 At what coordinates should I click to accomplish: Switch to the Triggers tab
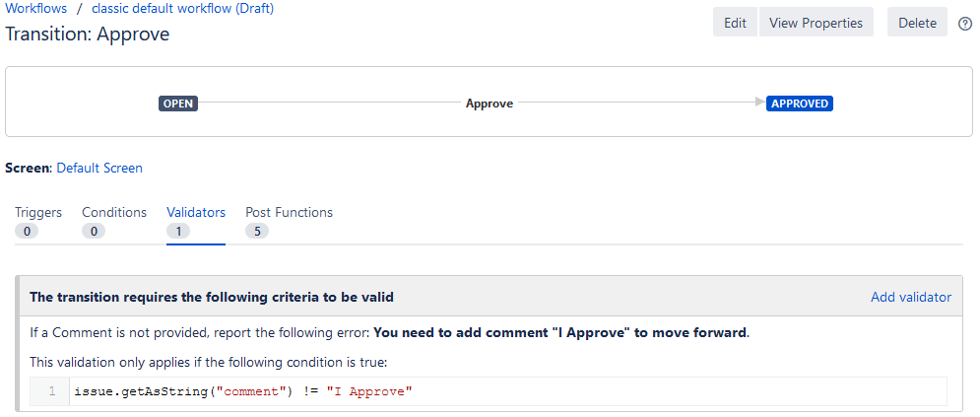(x=38, y=212)
